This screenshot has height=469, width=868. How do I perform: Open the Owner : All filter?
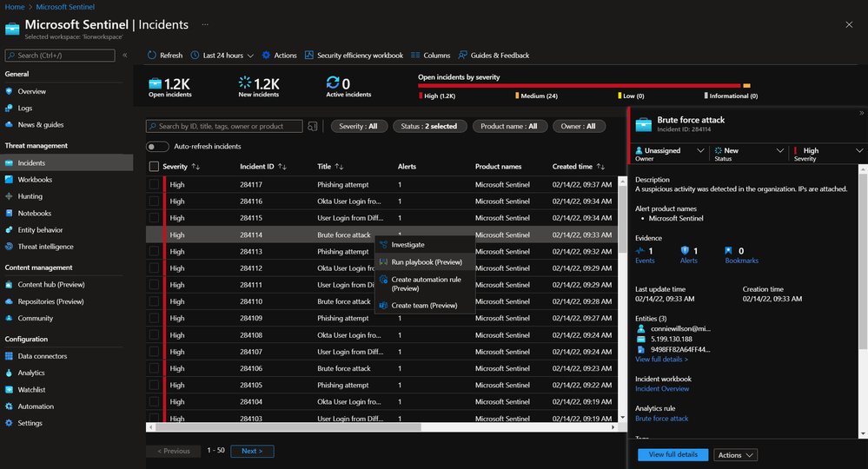579,126
